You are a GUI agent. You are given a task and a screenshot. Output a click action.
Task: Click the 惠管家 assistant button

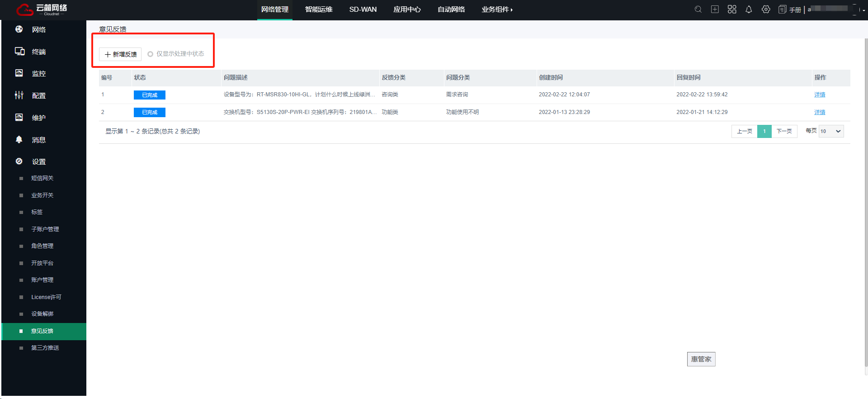click(x=701, y=359)
